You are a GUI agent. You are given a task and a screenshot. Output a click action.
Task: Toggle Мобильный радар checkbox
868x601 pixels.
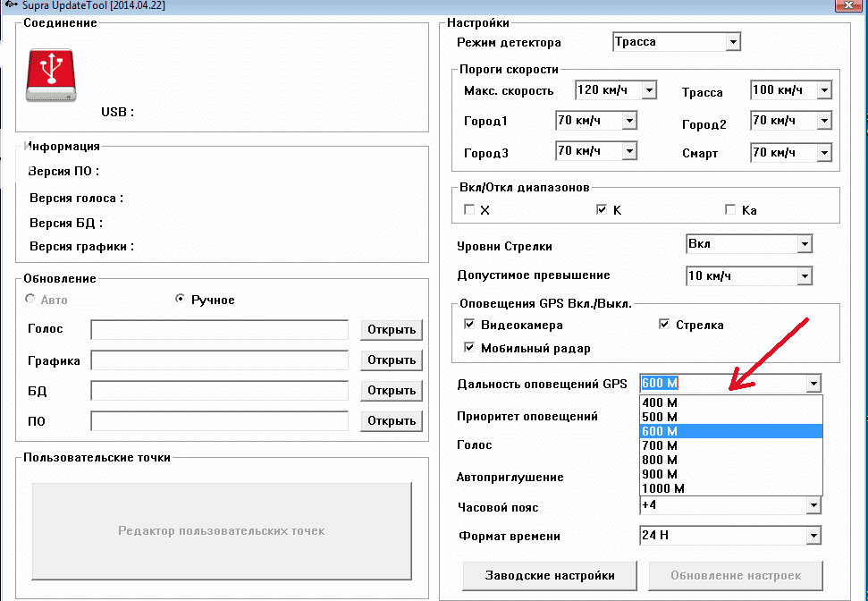tap(469, 348)
